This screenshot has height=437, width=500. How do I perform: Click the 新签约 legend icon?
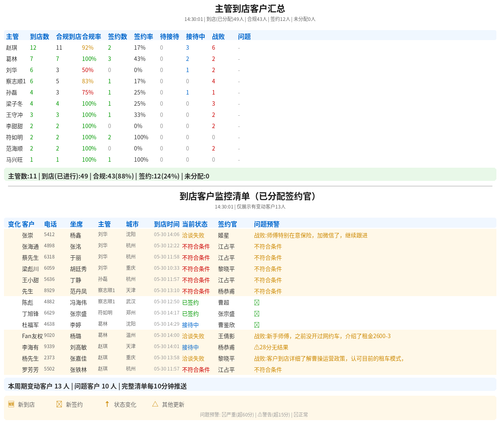(59, 404)
